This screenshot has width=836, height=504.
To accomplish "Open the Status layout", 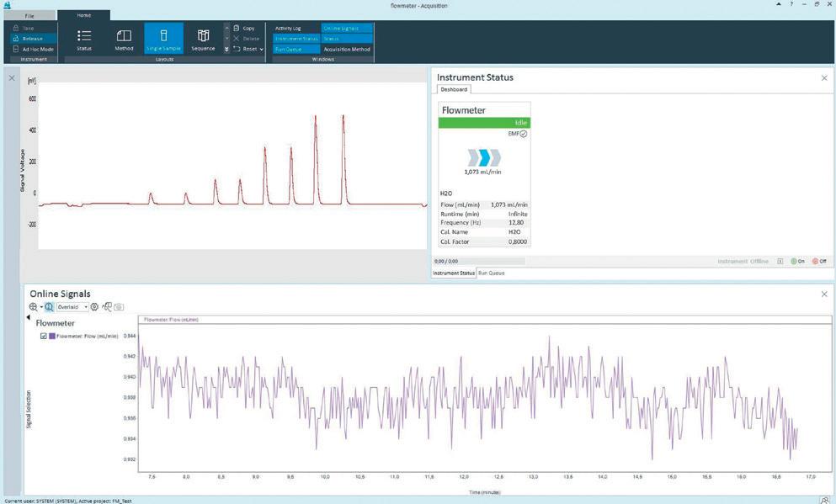I will (x=83, y=39).
